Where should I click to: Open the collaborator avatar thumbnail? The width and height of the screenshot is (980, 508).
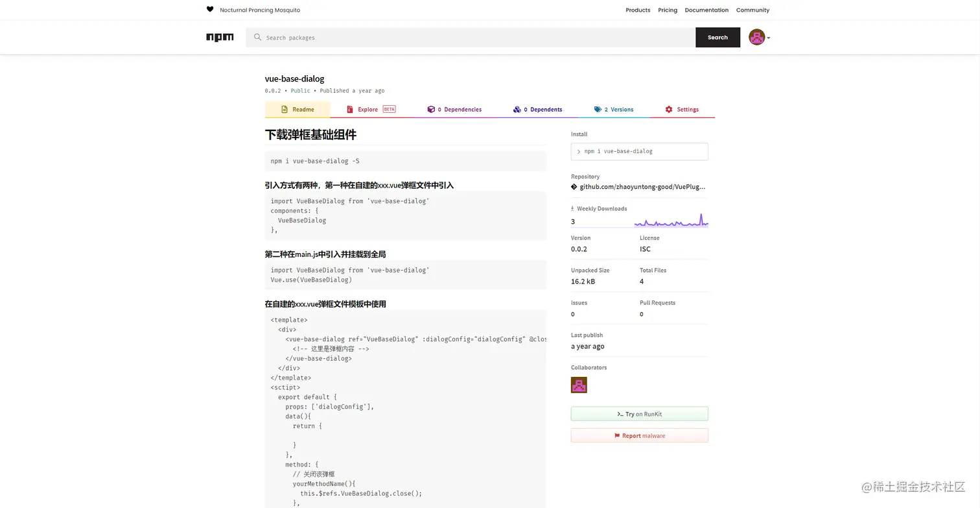[579, 385]
